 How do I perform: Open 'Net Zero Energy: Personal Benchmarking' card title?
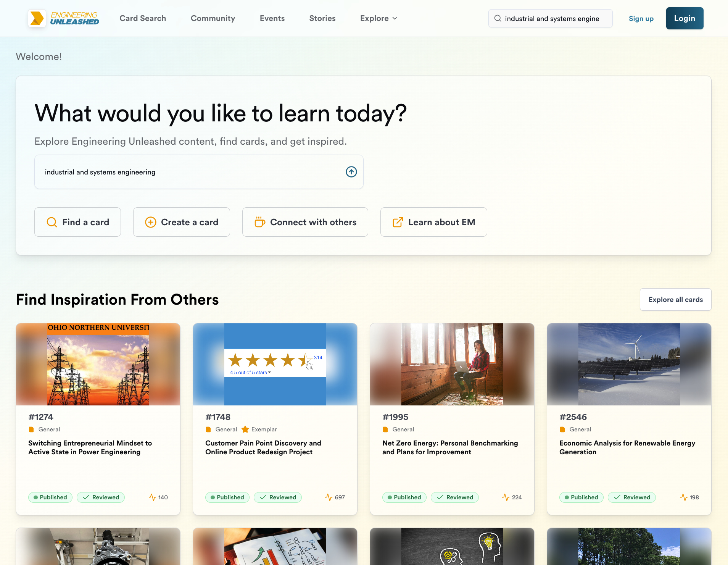point(450,447)
